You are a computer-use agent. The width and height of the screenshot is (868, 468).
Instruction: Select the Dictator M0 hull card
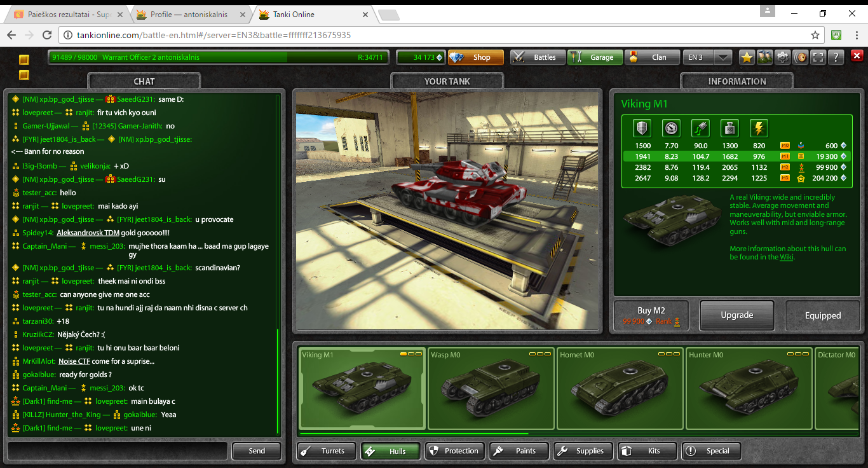(837, 389)
